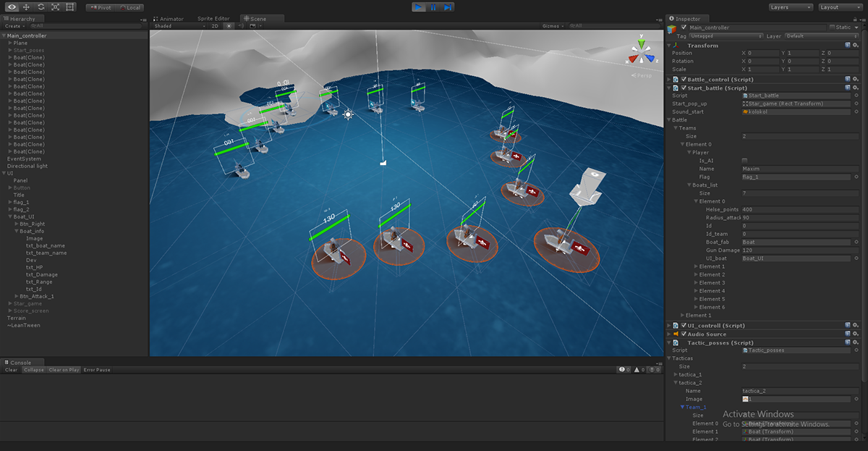
Task: Click the scene orientation gizmo Y axis cone
Action: click(641, 43)
